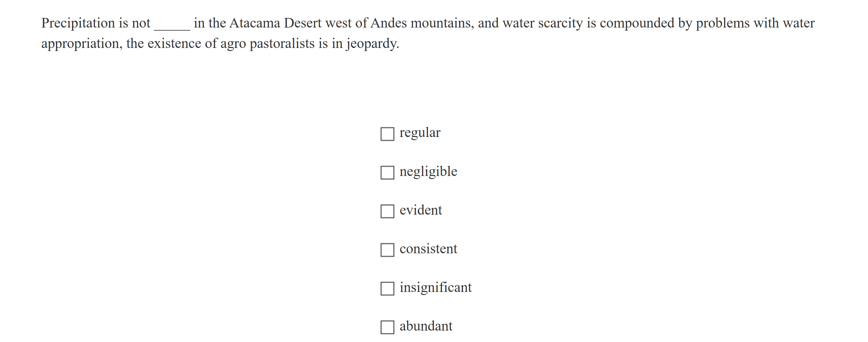The height and width of the screenshot is (342, 868).
Task: Click the 'evident' answer label
Action: click(420, 210)
